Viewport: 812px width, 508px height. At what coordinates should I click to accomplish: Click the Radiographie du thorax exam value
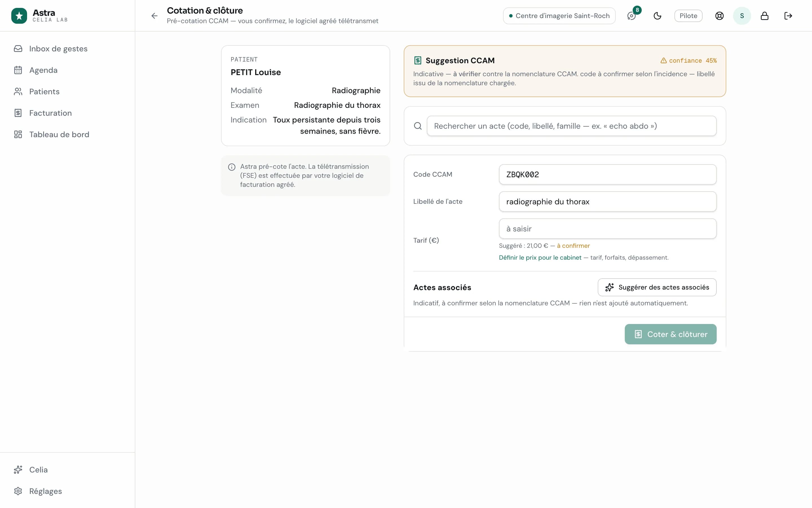click(x=337, y=105)
